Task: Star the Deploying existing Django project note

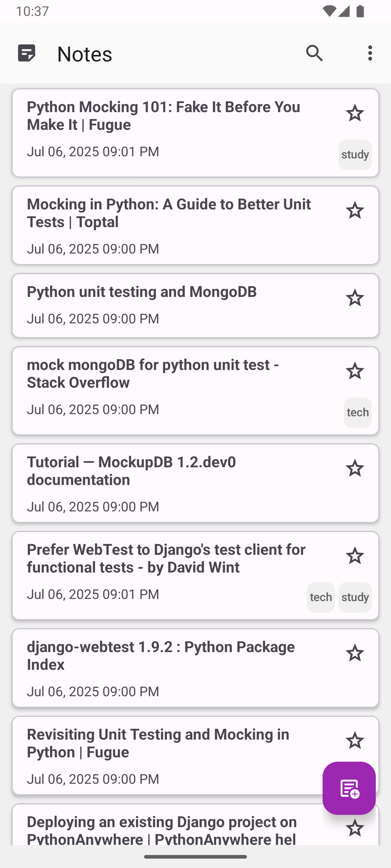Action: click(x=355, y=828)
